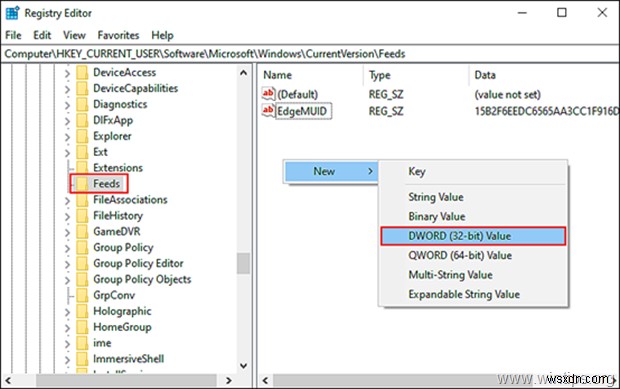This screenshot has height=389, width=620.
Task: Open the Help menu
Action: [162, 35]
